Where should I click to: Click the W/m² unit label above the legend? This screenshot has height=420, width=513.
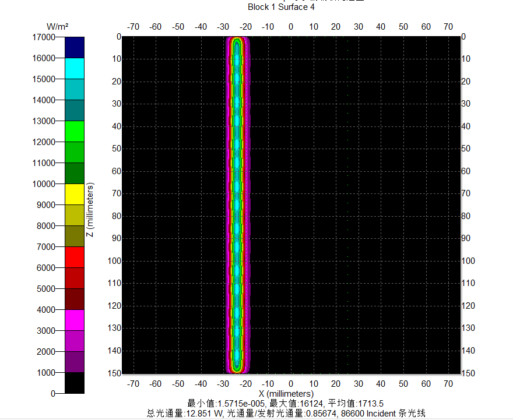point(58,27)
